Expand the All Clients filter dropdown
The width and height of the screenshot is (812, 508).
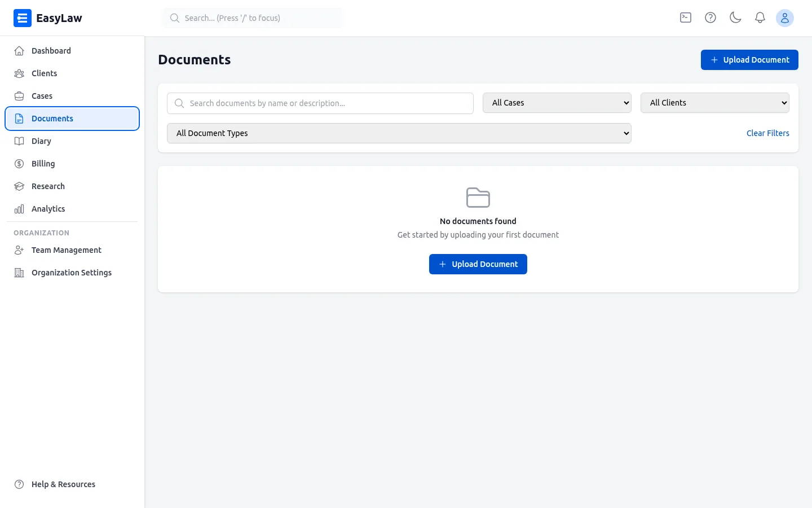714,103
